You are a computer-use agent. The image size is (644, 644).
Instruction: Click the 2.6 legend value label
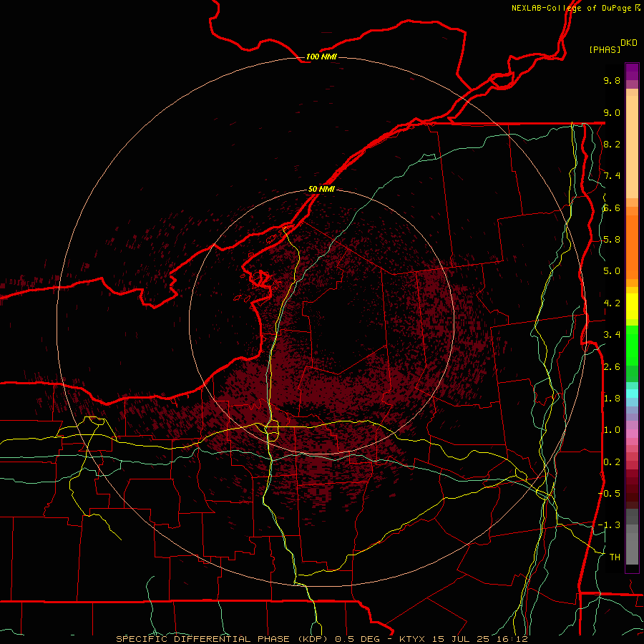click(x=612, y=367)
